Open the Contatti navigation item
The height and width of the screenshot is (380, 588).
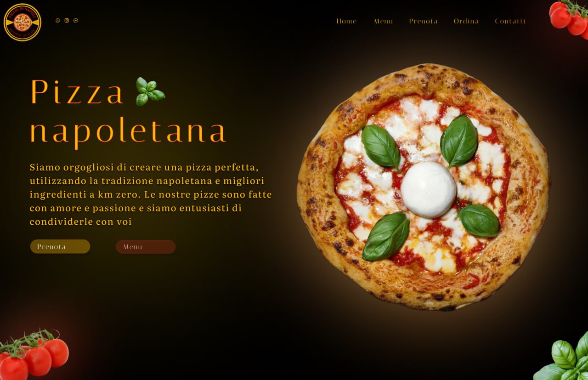(x=510, y=21)
